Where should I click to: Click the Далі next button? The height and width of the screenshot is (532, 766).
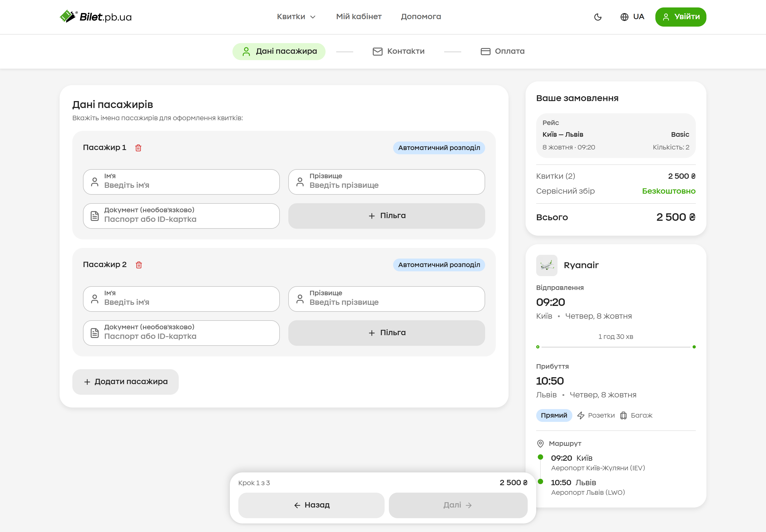(x=458, y=505)
